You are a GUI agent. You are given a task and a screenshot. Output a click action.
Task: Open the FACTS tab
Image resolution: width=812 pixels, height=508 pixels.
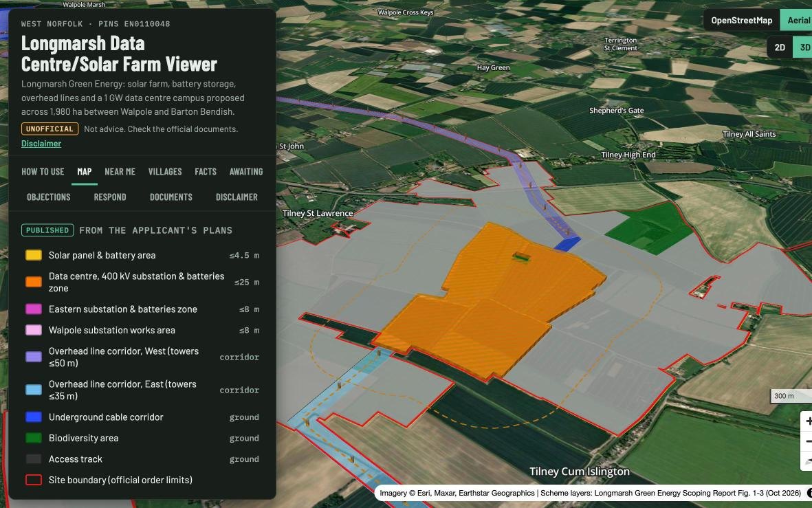pyautogui.click(x=206, y=172)
